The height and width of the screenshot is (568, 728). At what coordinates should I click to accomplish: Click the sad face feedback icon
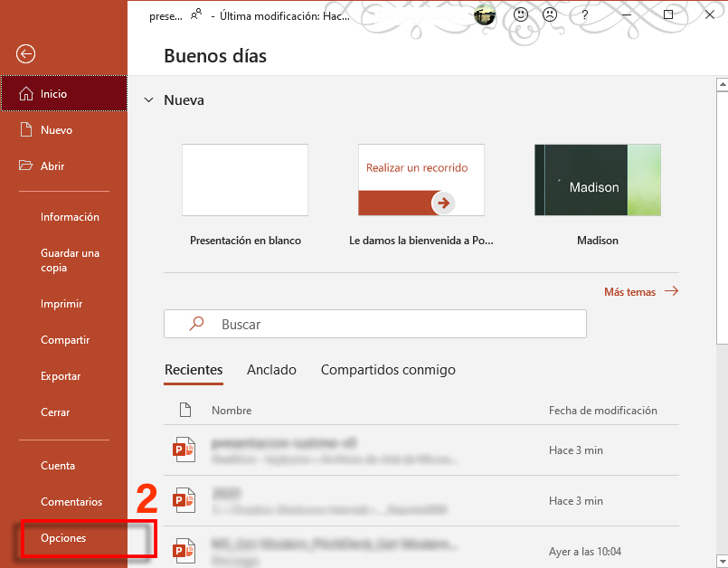550,14
